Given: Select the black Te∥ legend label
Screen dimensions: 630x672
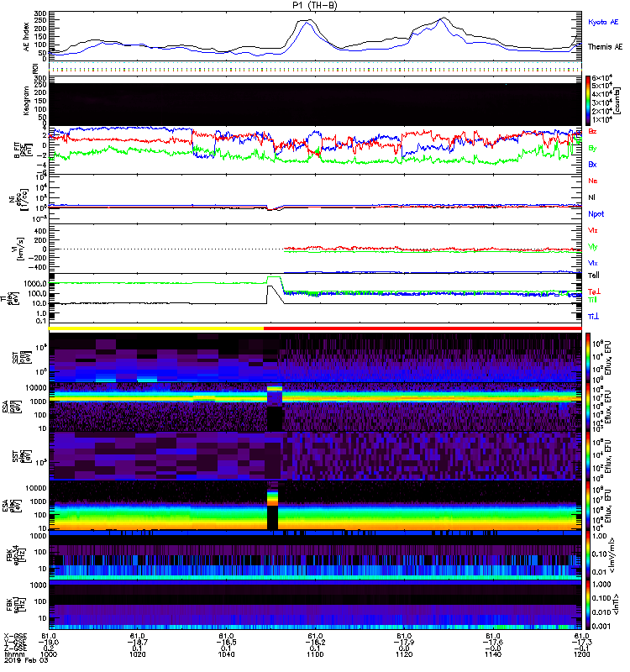Looking at the screenshot, I should (594, 276).
